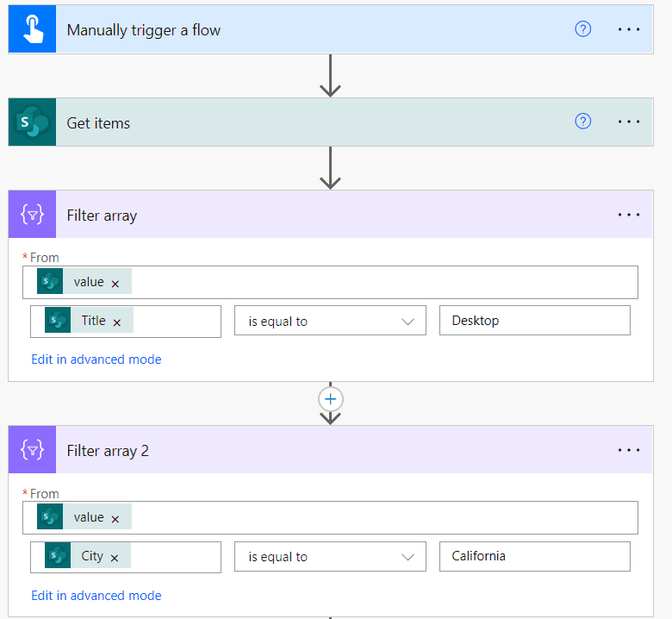This screenshot has width=672, height=619.
Task: Open more options menu for Manually trigger a flow
Action: click(629, 29)
